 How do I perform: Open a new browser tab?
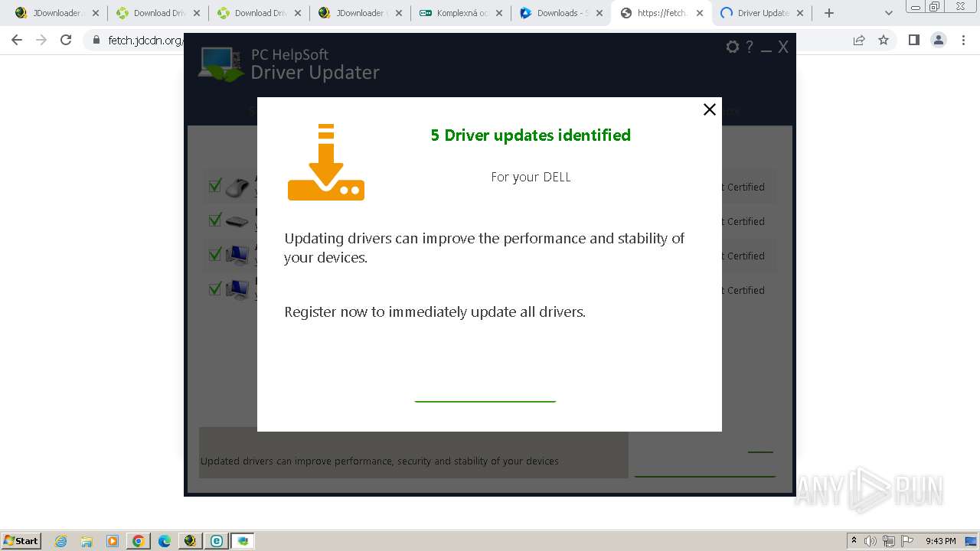[829, 13]
